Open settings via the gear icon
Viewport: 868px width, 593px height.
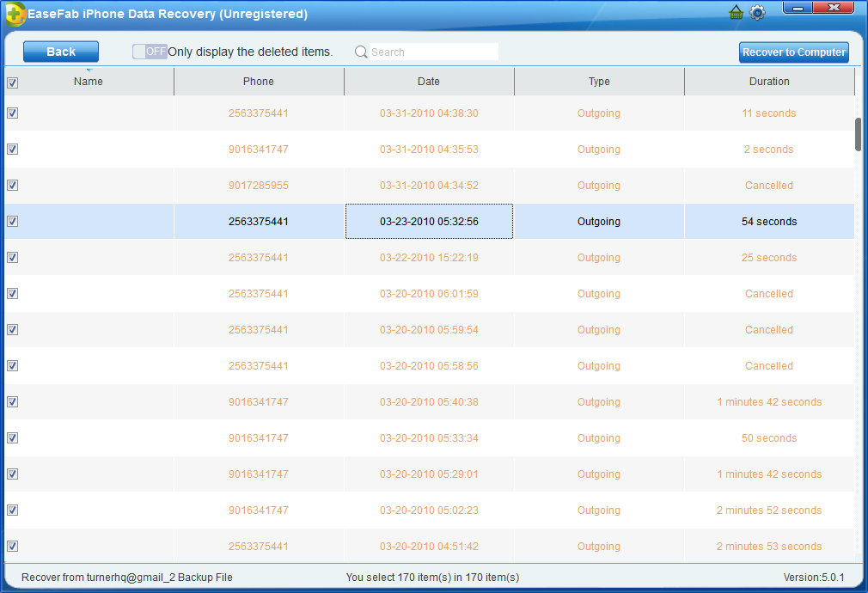coord(757,13)
